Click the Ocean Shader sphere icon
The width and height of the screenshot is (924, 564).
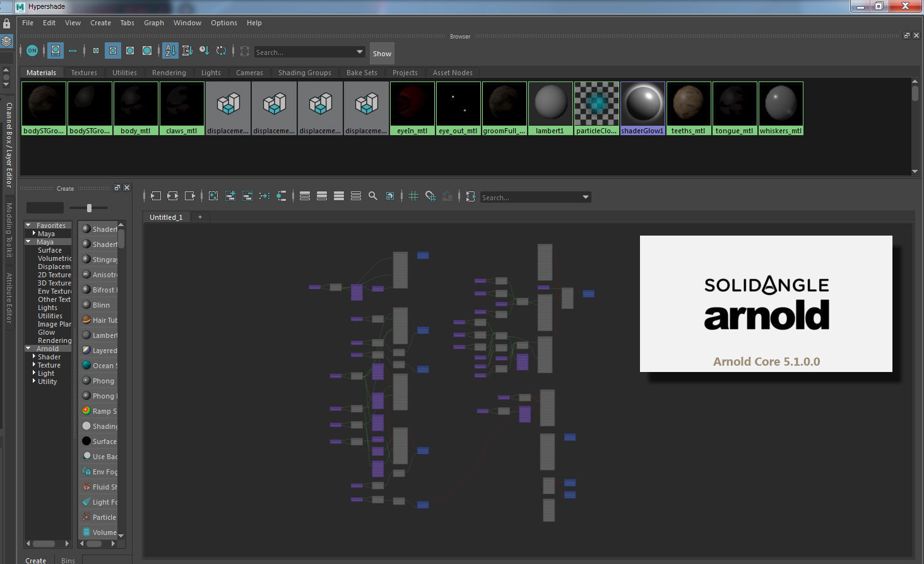pyautogui.click(x=86, y=365)
